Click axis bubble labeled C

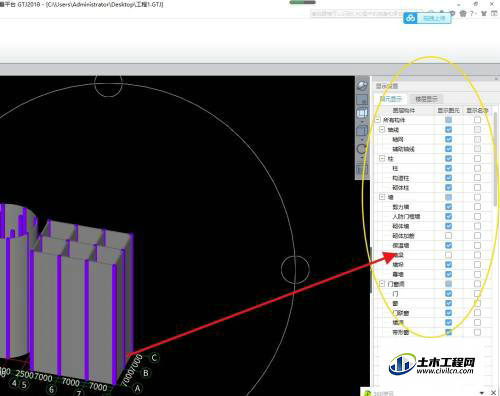pyautogui.click(x=154, y=358)
